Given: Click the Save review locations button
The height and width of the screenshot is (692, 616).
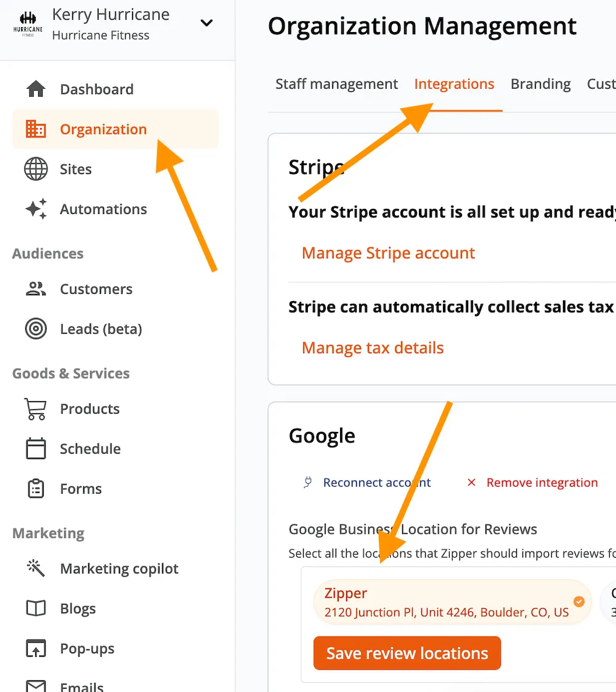Looking at the screenshot, I should click(x=407, y=653).
